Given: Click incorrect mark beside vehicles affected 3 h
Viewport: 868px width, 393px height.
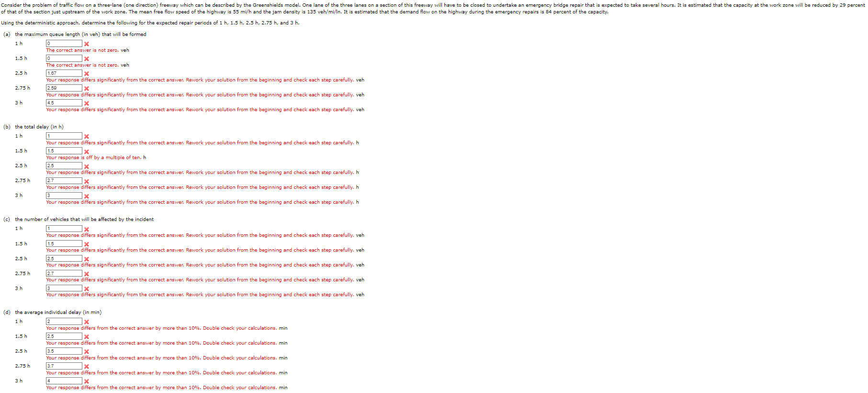Looking at the screenshot, I should coord(87,289).
